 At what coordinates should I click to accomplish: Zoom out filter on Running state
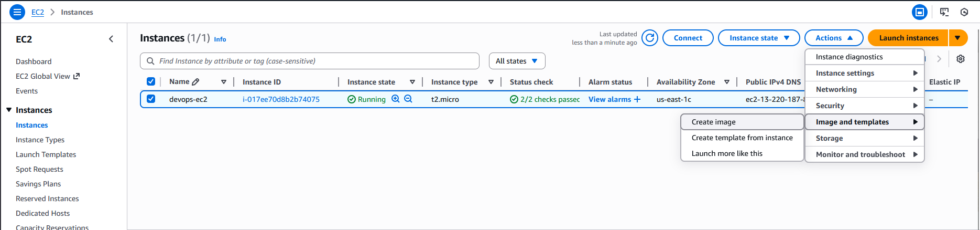click(408, 99)
